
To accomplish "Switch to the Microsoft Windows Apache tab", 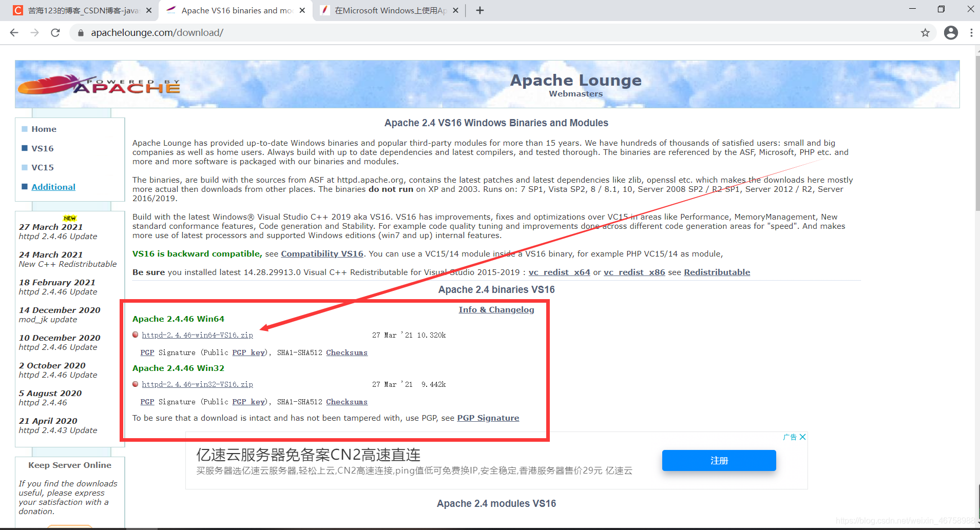I will (389, 10).
